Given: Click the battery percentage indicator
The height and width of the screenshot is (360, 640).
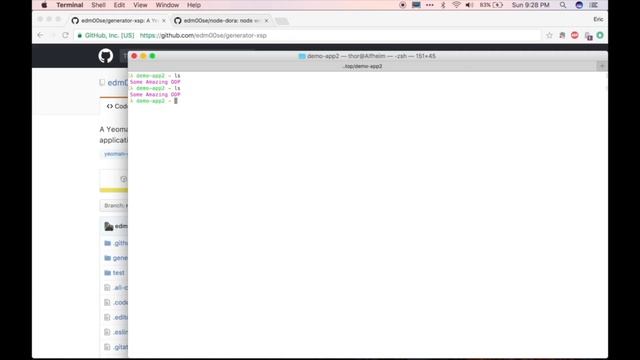Looking at the screenshot, I should click(x=491, y=5).
